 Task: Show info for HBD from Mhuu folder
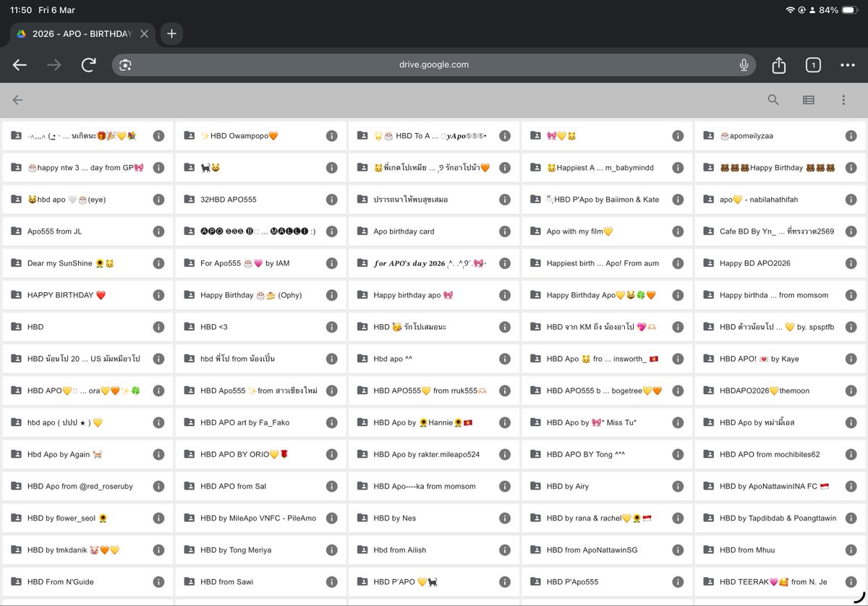click(x=851, y=550)
